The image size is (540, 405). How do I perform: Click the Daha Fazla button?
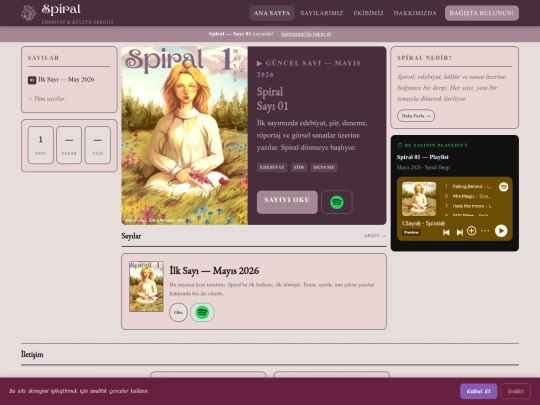[416, 116]
